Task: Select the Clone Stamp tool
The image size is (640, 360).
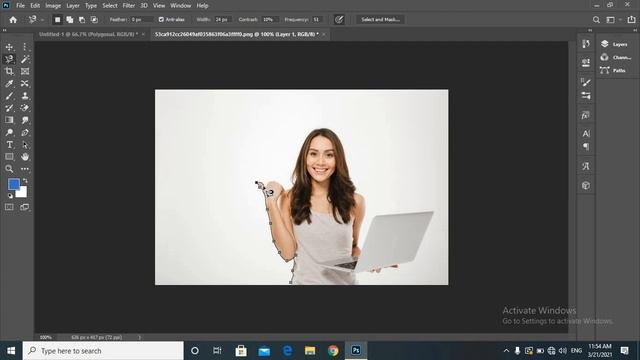Action: coord(25,96)
